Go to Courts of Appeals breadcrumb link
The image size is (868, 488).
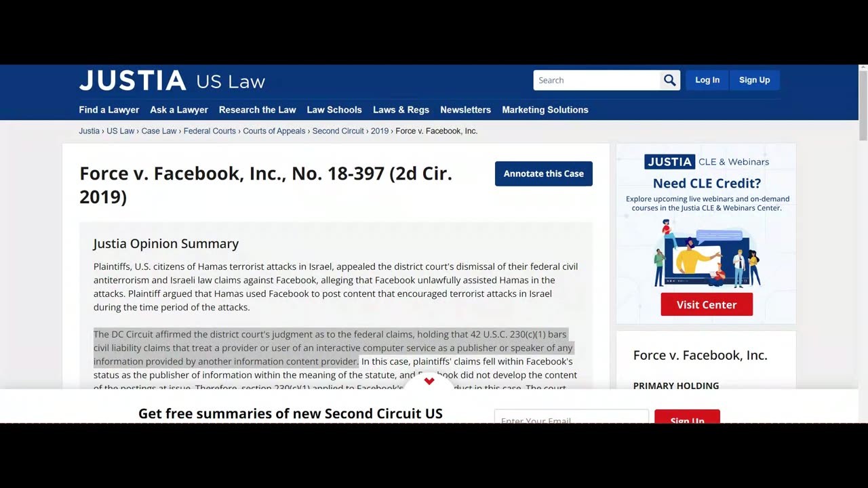[274, 131]
